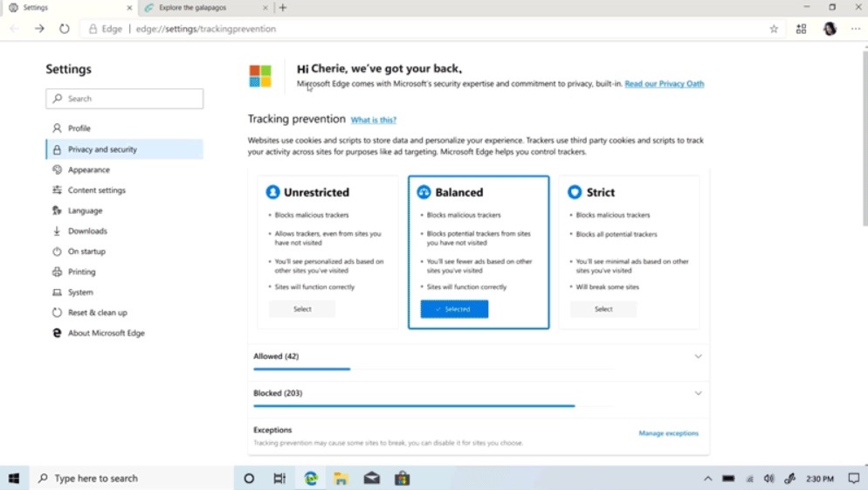The image size is (868, 490).
Task: Click the favorites star icon
Action: pos(774,29)
